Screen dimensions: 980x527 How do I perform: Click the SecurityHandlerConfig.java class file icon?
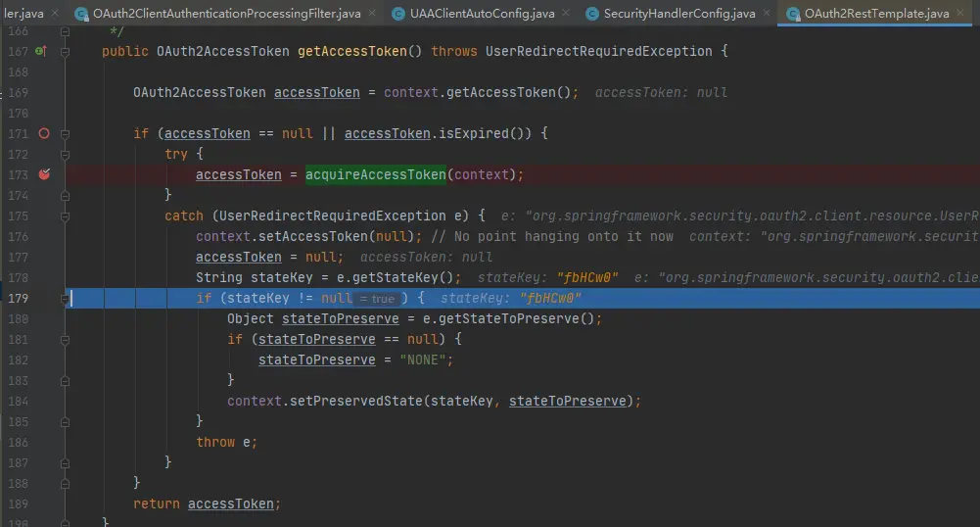click(x=592, y=14)
